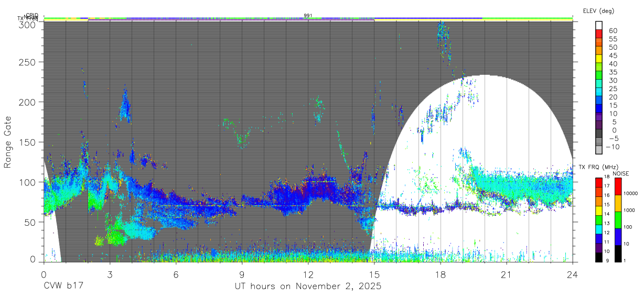This screenshot has width=644, height=297.
Task: Click the '-5' label on the ELEV scale
Action: coord(613,138)
